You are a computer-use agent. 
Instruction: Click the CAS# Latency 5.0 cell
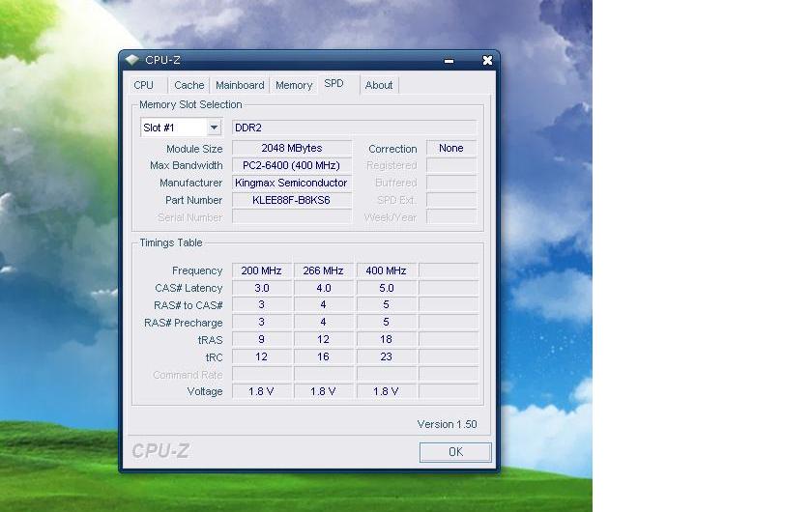(386, 288)
